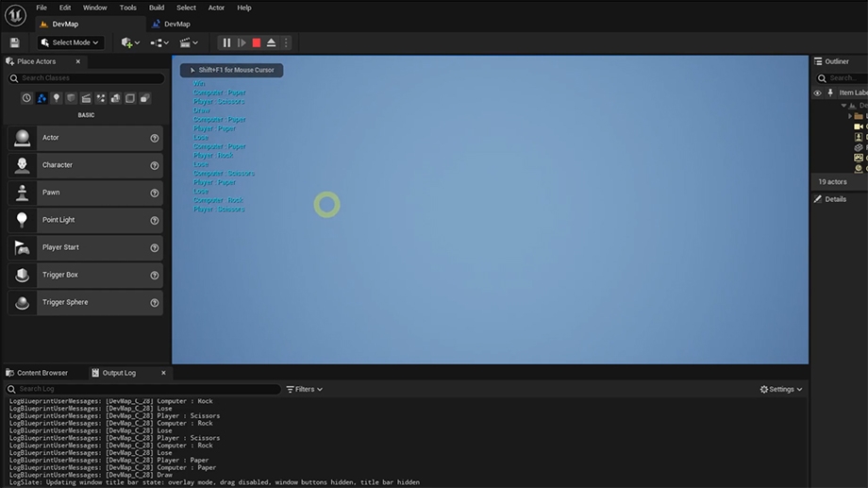Screen dimensions: 868x488
Task: Expand the folder row in the Outliner
Action: coord(850,116)
